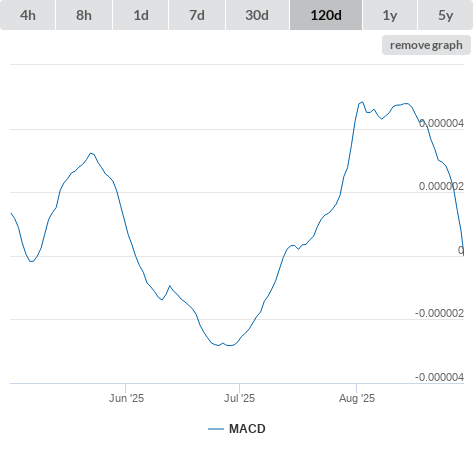Click the 0.000004 y-axis label
Image resolution: width=474 pixels, height=455 pixels.
[x=441, y=123]
